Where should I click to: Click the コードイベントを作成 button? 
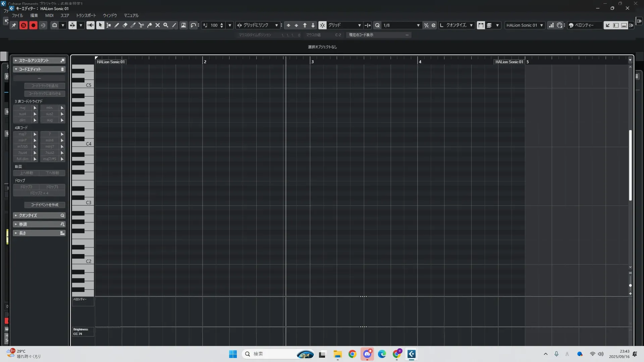pos(45,205)
